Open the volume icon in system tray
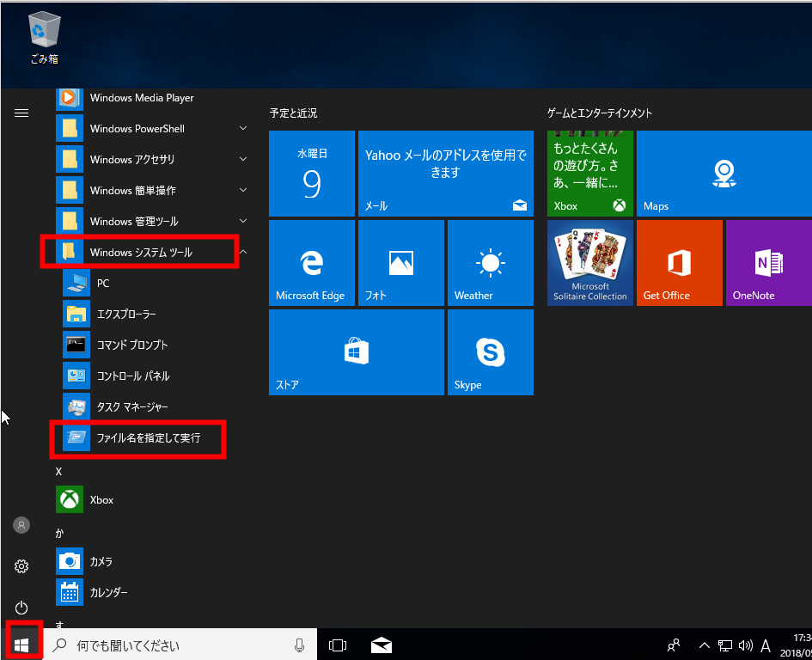This screenshot has height=660, width=812. point(746,645)
